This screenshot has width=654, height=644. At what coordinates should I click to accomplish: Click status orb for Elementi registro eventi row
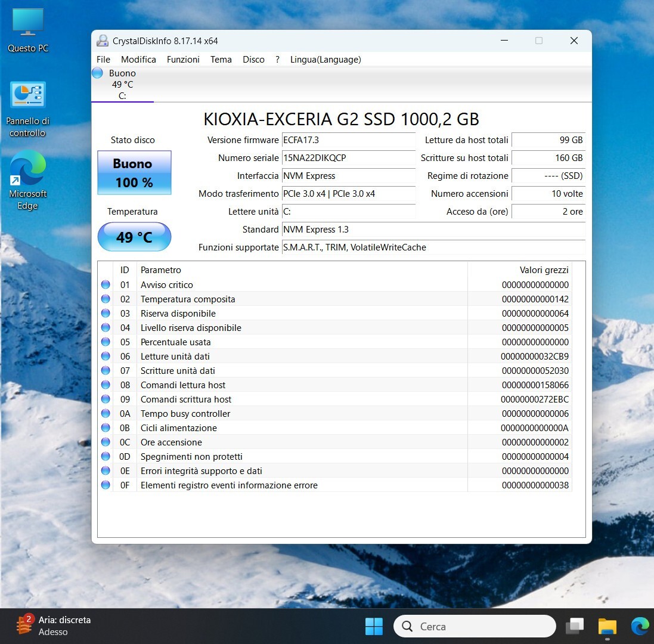(106, 485)
